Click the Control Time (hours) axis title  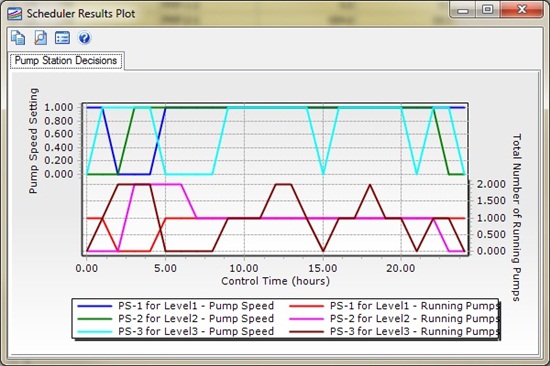[x=275, y=281]
